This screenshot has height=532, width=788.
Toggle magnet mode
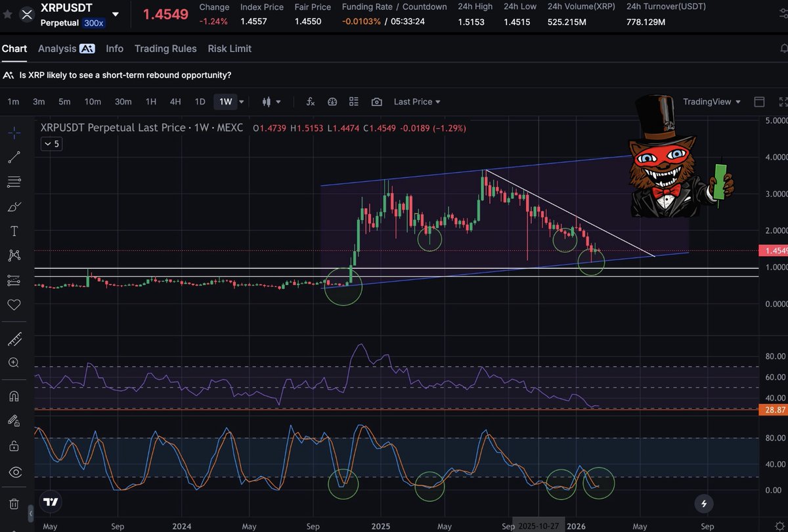(14, 396)
